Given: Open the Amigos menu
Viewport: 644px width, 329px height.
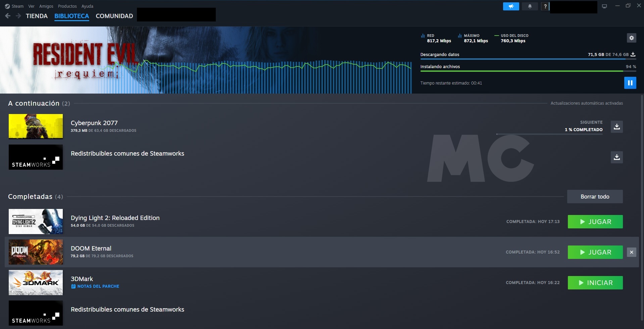Looking at the screenshot, I should pos(46,6).
